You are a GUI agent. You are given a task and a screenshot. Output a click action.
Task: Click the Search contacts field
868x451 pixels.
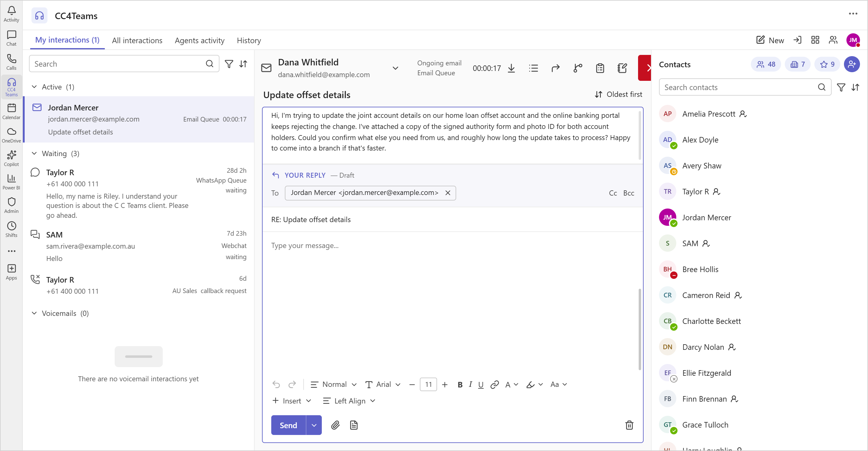[x=745, y=87]
